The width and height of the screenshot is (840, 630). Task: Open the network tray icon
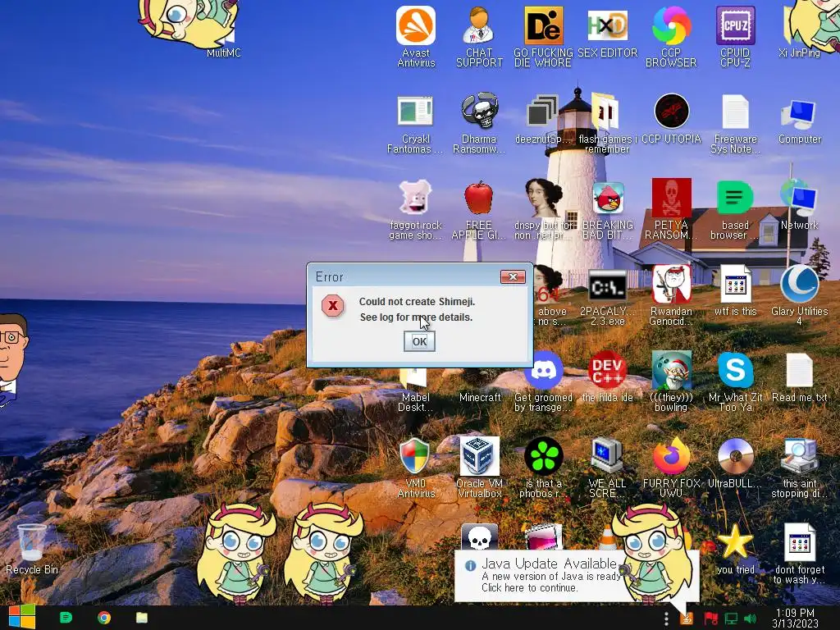[731, 619]
